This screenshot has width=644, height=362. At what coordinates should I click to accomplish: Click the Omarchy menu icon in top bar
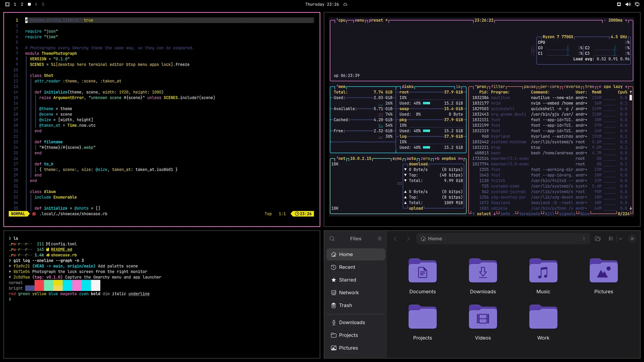(7, 4)
